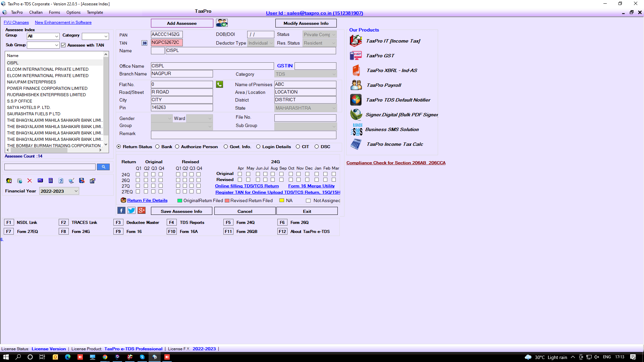The image size is (644, 362).
Task: Open the TaxPro menu
Action: pyautogui.click(x=17, y=12)
